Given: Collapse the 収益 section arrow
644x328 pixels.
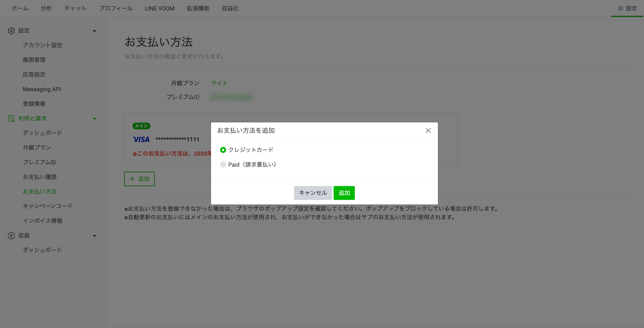Looking at the screenshot, I should click(94, 236).
